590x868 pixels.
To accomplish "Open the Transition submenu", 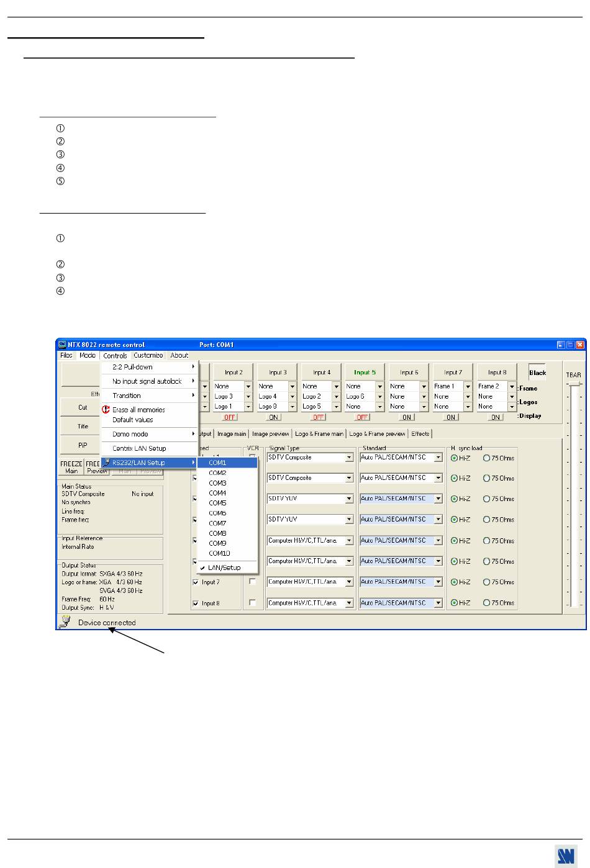I will 149,396.
